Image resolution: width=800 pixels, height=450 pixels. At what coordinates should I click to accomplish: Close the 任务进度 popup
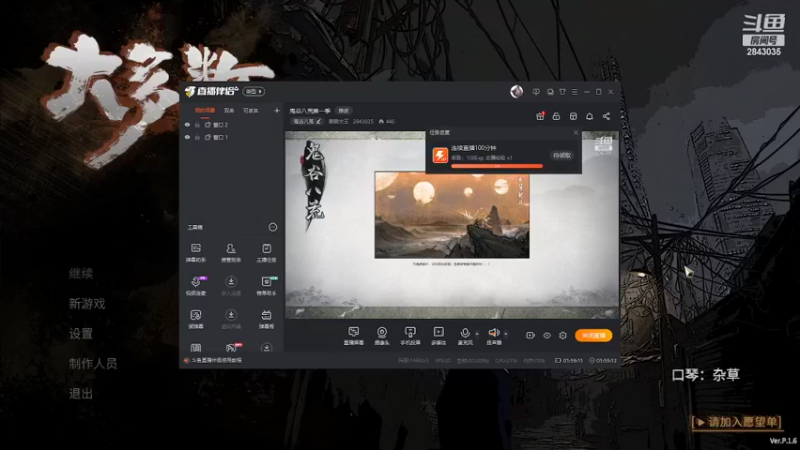(x=576, y=133)
